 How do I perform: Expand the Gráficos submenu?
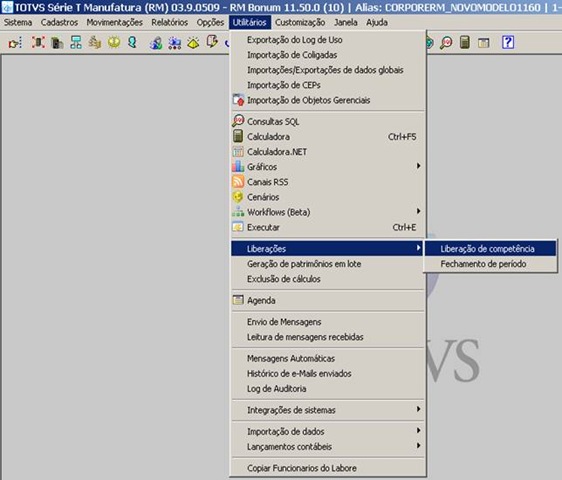coord(328,167)
